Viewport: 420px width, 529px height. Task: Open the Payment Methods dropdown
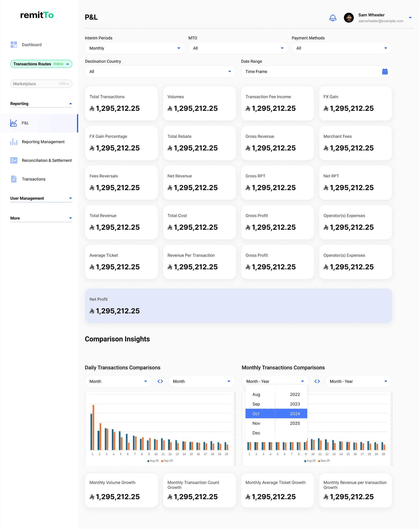point(342,48)
